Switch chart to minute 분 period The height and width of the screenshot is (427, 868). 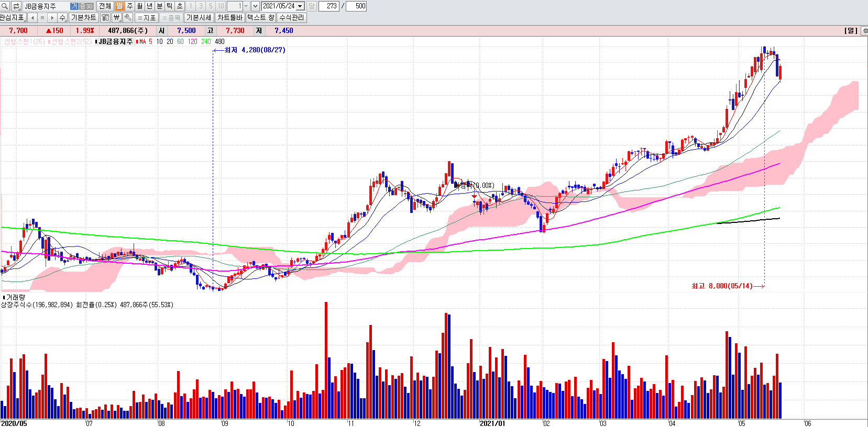point(160,6)
